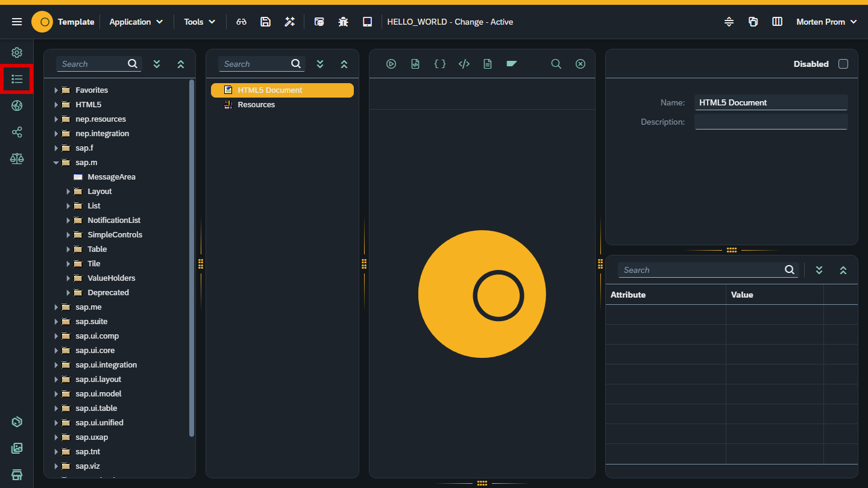The height and width of the screenshot is (488, 868).
Task: Click the library tree vertical scrollbar
Action: click(x=192, y=258)
